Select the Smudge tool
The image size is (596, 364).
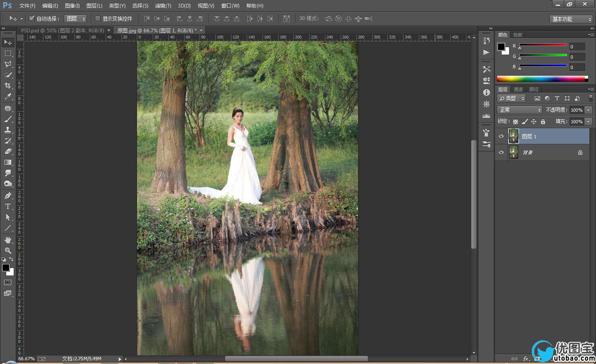point(7,173)
